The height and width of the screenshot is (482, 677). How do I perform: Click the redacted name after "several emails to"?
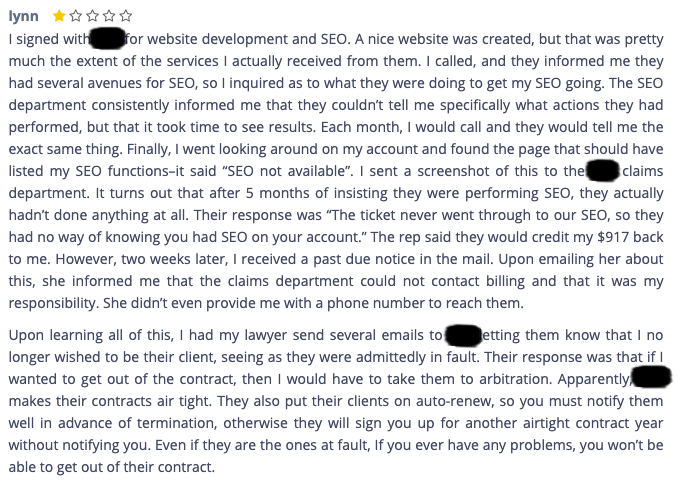(463, 336)
